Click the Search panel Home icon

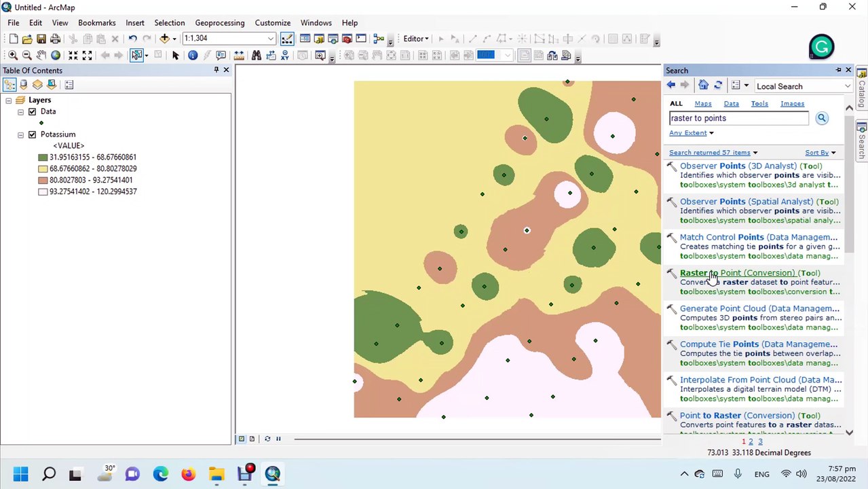(x=703, y=86)
